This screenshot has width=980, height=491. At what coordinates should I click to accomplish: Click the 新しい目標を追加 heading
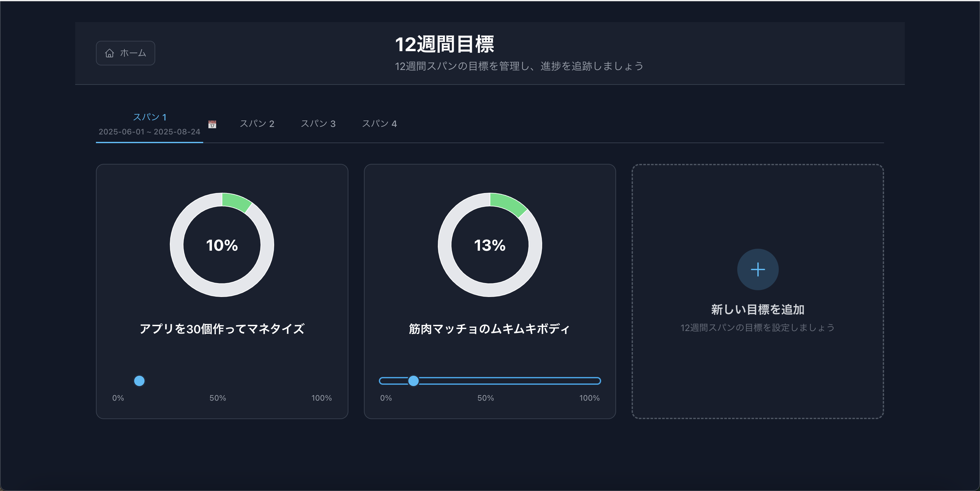click(x=757, y=309)
